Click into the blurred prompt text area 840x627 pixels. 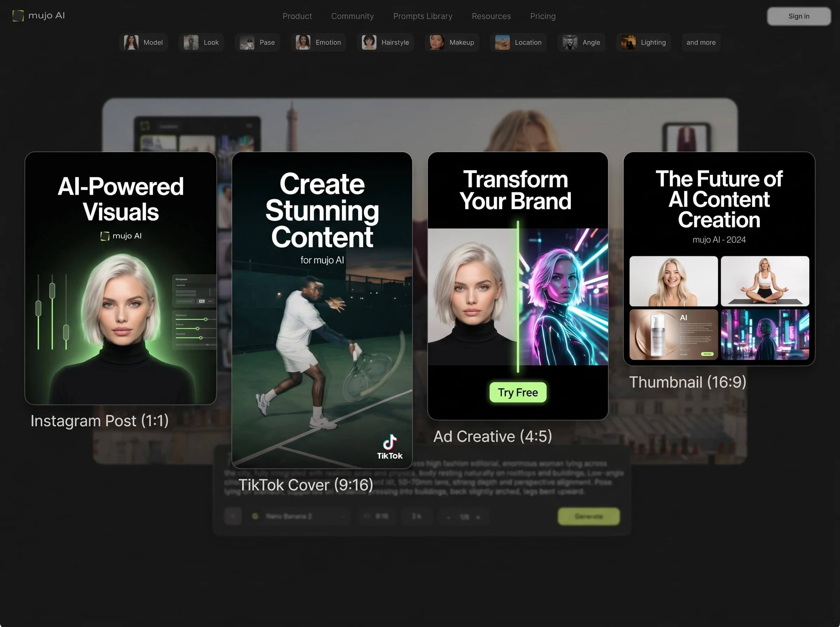click(423, 478)
